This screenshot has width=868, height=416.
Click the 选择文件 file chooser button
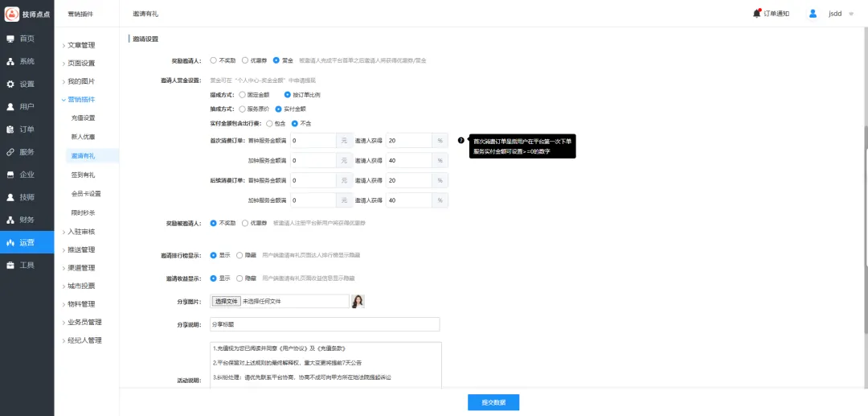pos(227,301)
